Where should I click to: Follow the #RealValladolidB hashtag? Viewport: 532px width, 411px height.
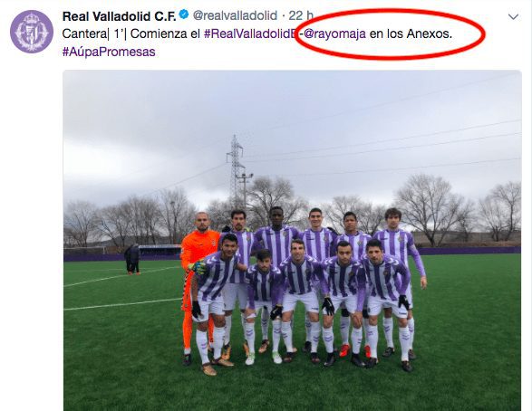click(x=250, y=33)
